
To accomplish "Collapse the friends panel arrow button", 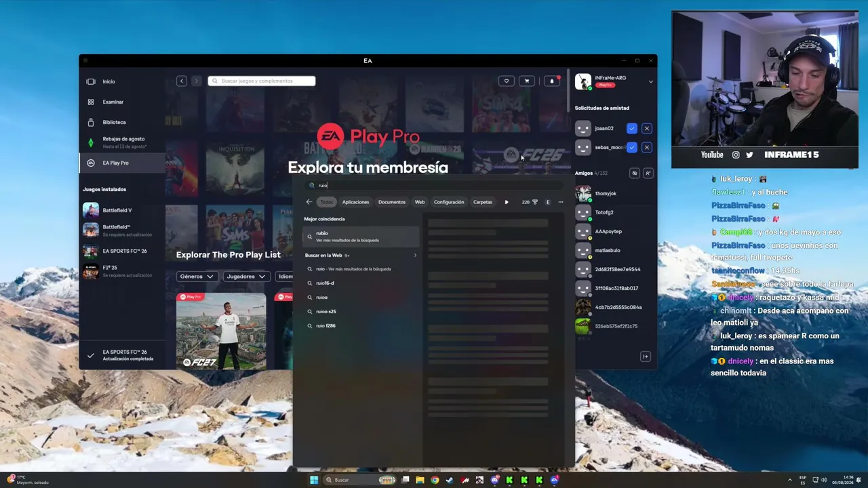I will click(x=646, y=357).
